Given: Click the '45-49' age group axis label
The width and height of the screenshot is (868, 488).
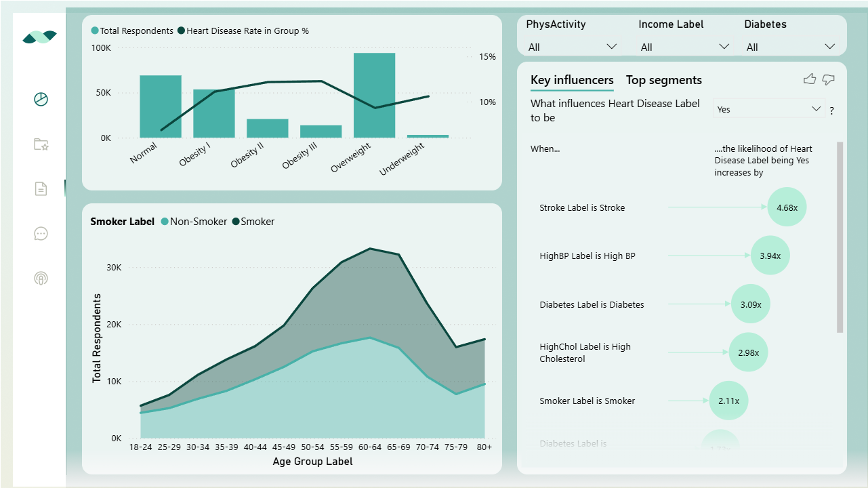Looking at the screenshot, I should pyautogui.click(x=284, y=447).
